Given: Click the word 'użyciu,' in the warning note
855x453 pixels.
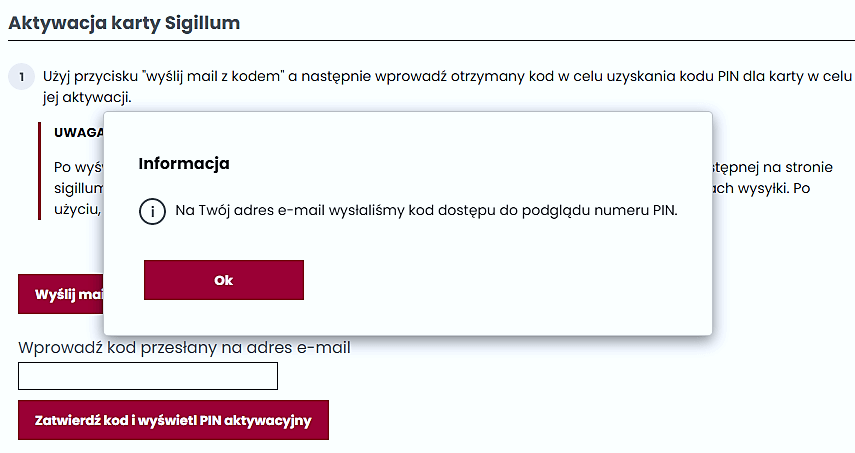Looking at the screenshot, I should point(77,209).
